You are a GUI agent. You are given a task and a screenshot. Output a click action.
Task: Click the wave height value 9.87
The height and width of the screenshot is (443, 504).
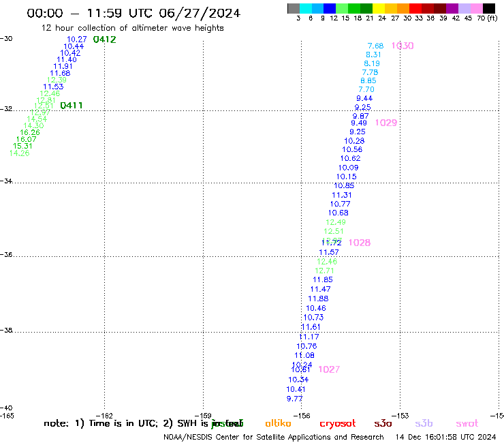pyautogui.click(x=361, y=116)
